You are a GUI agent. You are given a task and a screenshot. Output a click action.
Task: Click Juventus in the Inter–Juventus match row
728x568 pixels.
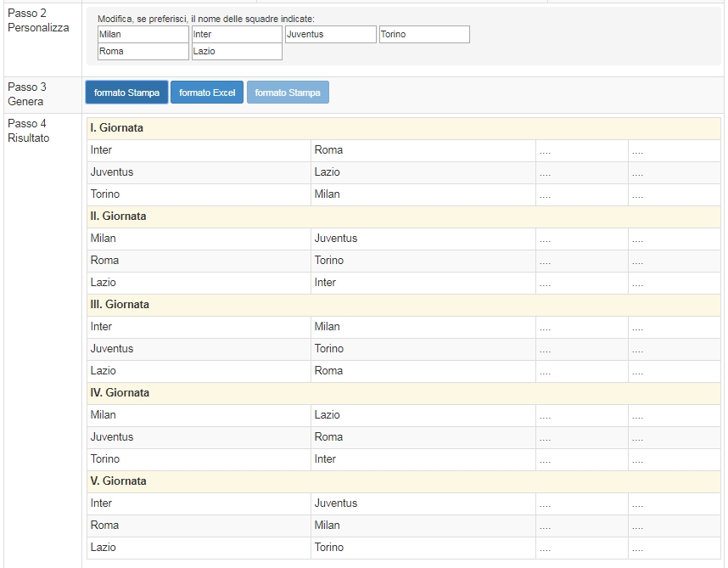click(336, 503)
